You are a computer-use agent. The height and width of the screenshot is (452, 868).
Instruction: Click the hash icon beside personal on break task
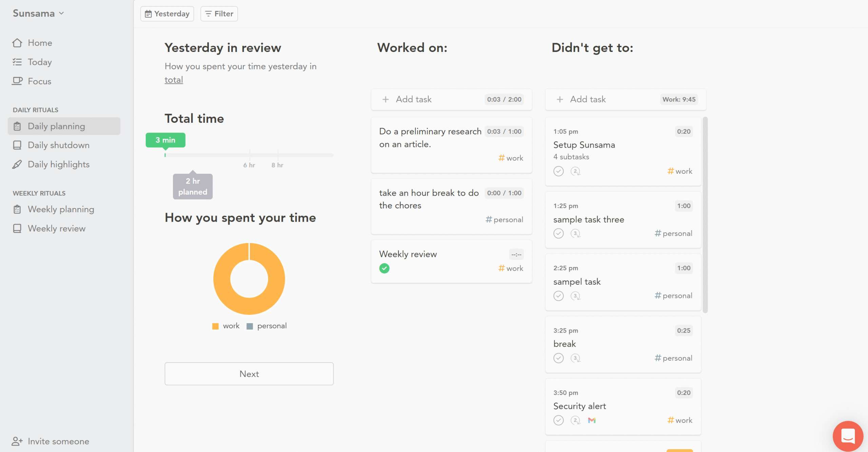click(x=658, y=358)
